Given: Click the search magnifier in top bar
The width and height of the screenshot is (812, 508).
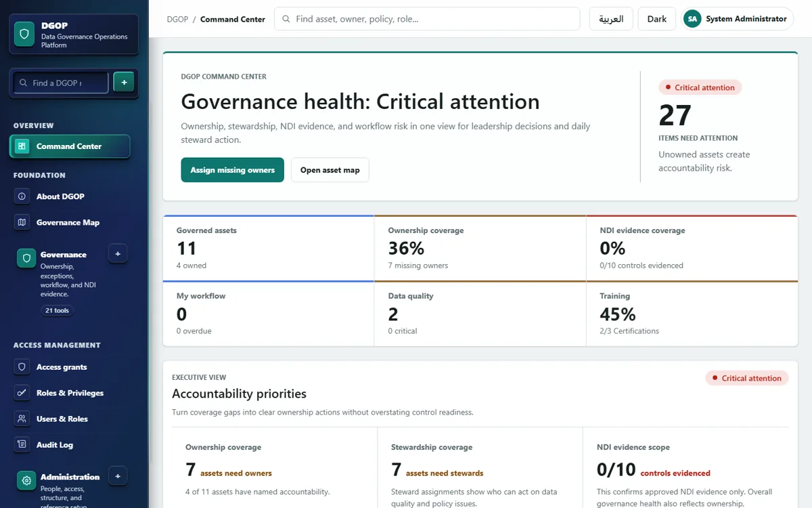Looking at the screenshot, I should click(287, 19).
